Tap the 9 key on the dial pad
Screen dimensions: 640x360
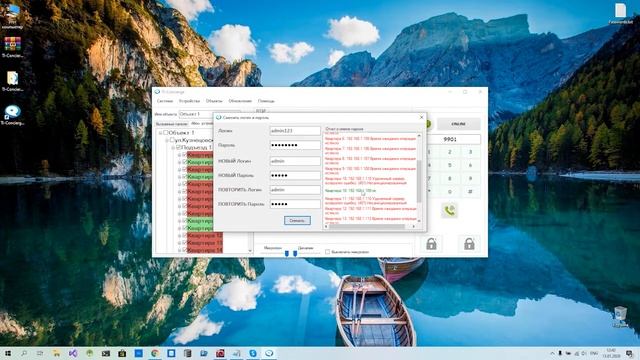[470, 178]
